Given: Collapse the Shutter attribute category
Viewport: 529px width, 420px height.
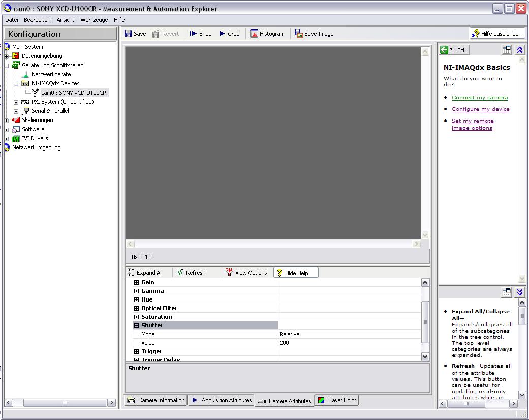Looking at the screenshot, I should pyautogui.click(x=136, y=325).
